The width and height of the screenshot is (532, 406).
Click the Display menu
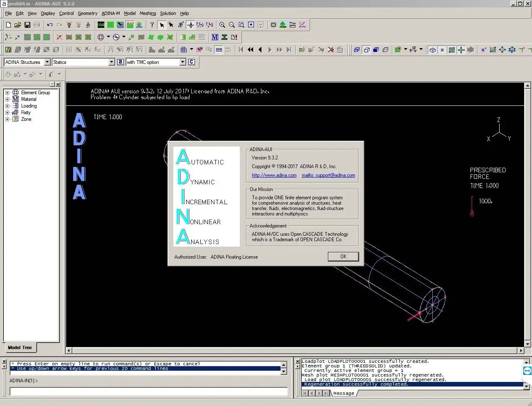click(48, 13)
